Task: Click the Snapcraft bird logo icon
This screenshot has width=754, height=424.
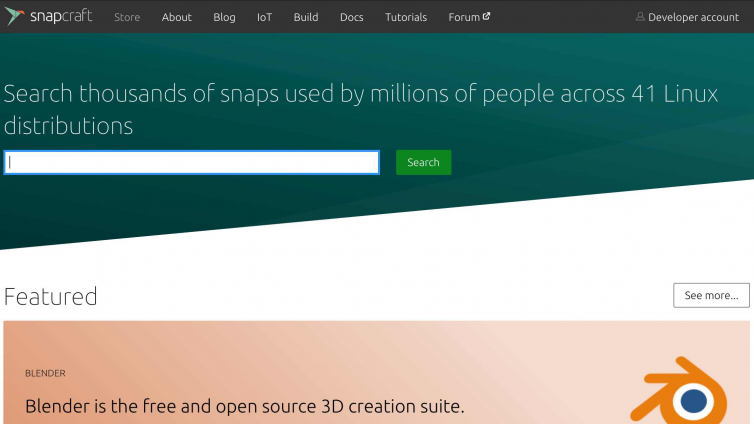Action: coord(13,16)
